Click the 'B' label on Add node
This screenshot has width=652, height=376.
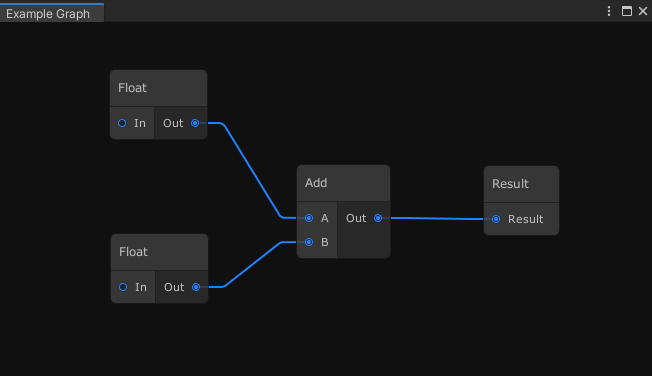325,242
